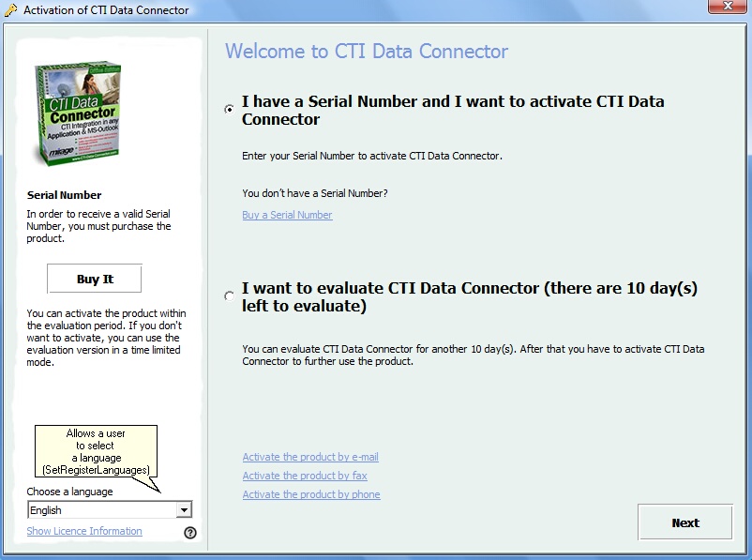Click the key icon in title bar
Image resolution: width=752 pixels, height=560 pixels.
click(10, 10)
